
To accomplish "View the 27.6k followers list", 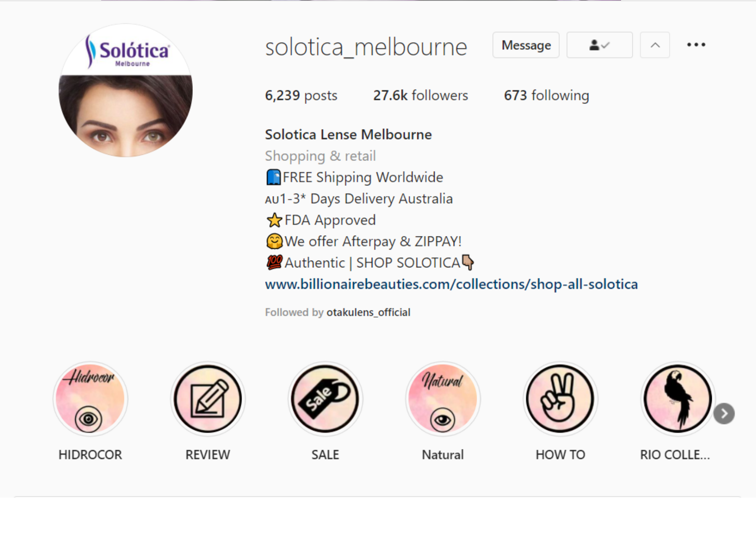I will click(420, 96).
